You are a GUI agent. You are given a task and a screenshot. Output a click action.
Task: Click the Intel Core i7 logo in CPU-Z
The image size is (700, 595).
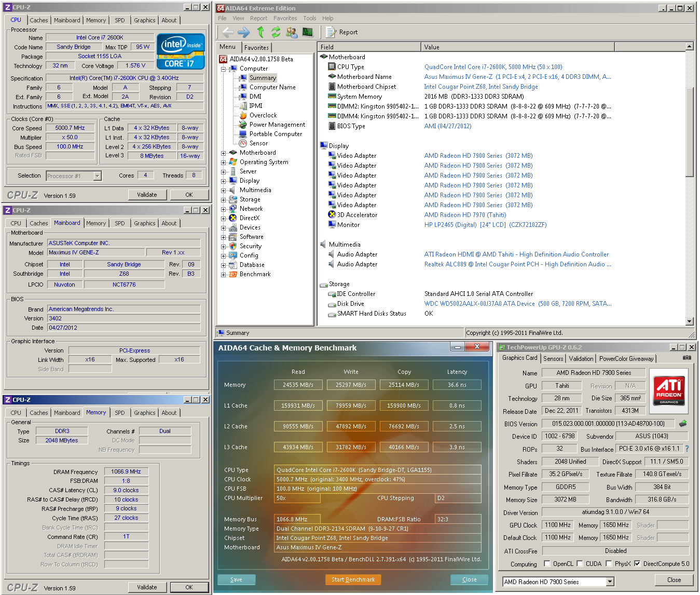click(x=181, y=51)
